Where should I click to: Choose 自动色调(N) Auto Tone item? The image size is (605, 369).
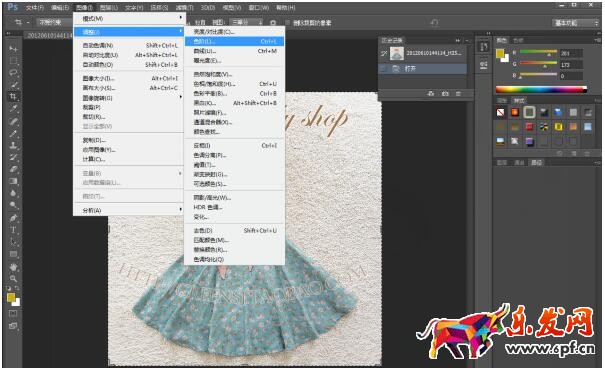128,46
